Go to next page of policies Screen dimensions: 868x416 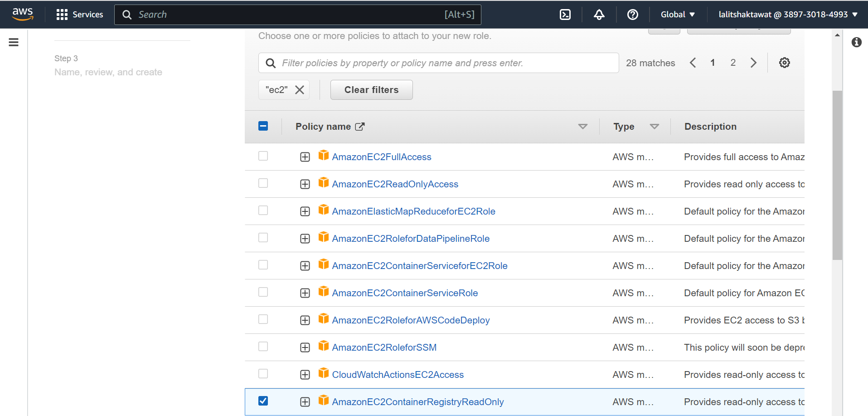pyautogui.click(x=753, y=63)
